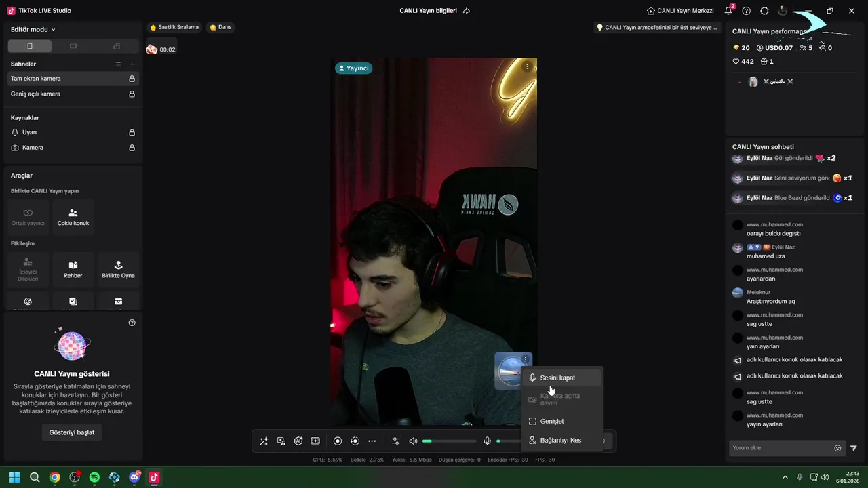Open the emoji picker in comment box
This screenshot has width=868, height=488.
[837, 448]
